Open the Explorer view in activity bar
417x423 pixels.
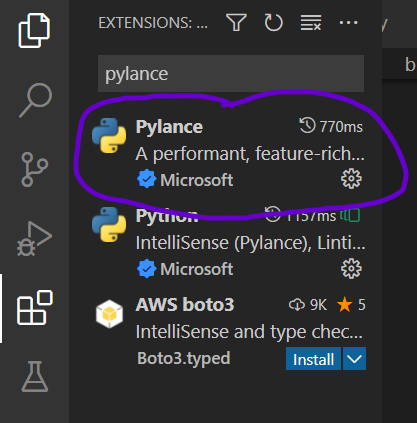(34, 30)
